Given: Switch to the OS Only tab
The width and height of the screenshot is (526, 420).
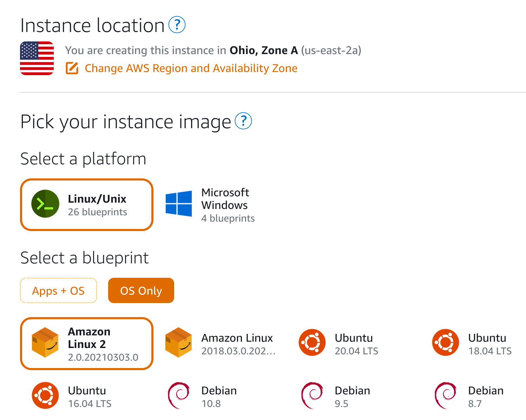Looking at the screenshot, I should 141,290.
